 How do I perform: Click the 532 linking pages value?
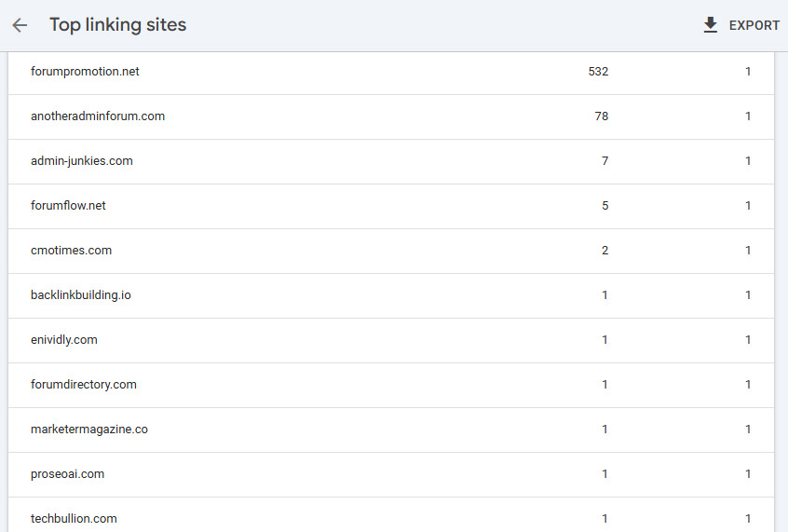(598, 72)
